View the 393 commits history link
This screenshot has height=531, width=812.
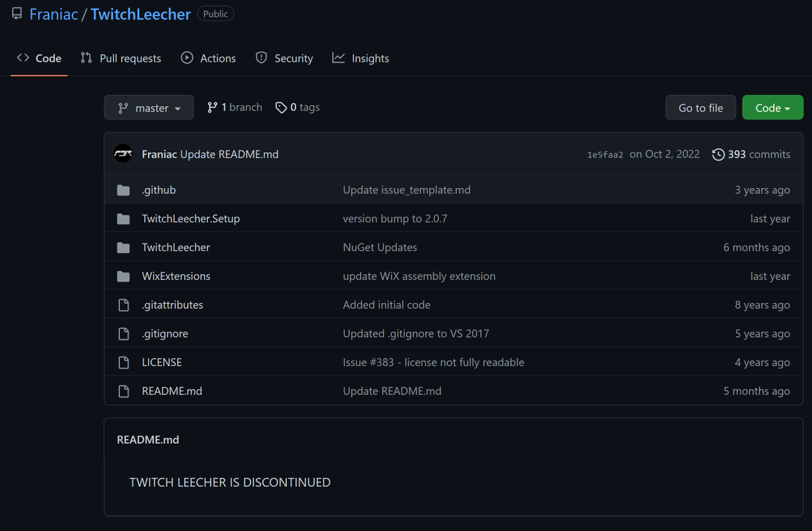pyautogui.click(x=751, y=154)
